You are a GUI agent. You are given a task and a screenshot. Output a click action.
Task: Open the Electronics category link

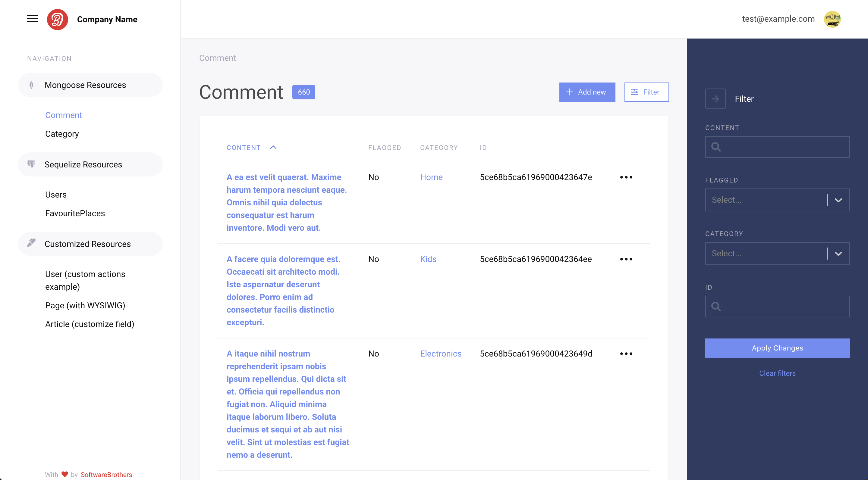pos(440,354)
